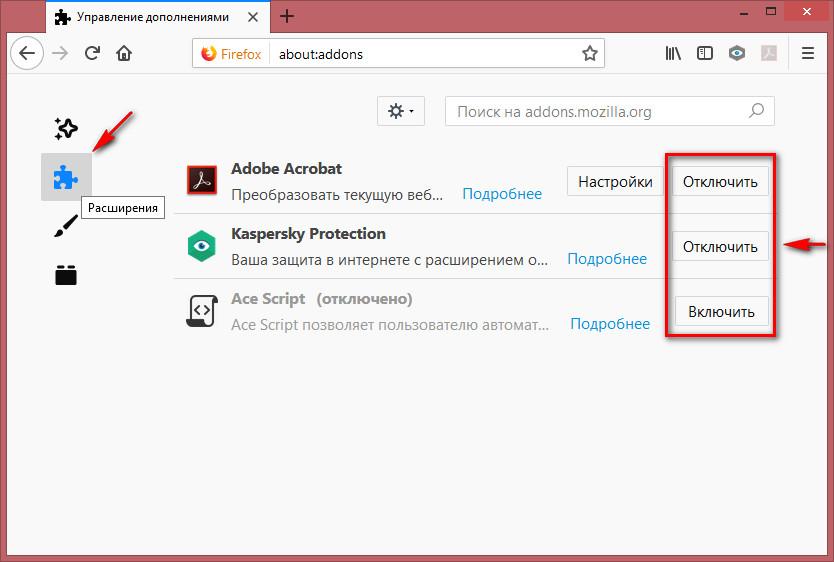The width and height of the screenshot is (834, 562).
Task: Click the Kaspersky Protection extension icon
Action: (x=202, y=246)
